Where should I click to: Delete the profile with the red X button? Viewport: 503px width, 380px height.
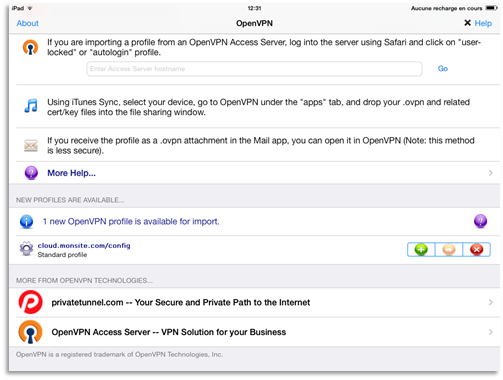click(477, 249)
